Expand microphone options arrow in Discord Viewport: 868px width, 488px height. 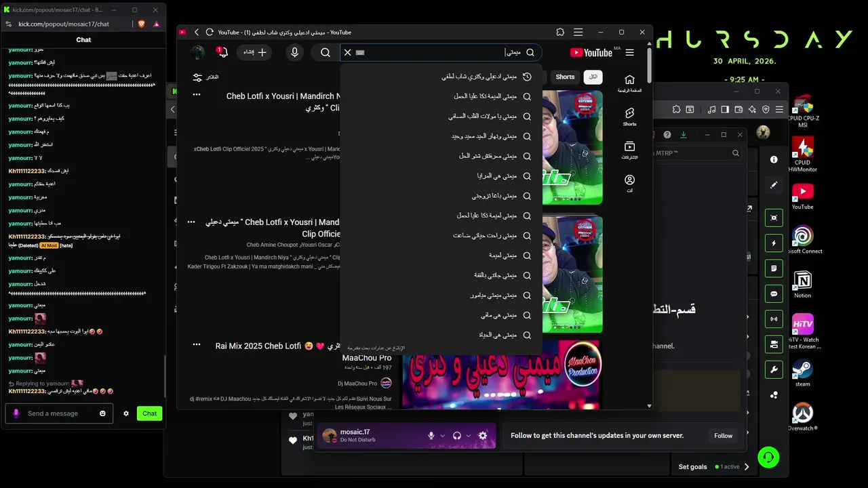(x=443, y=436)
